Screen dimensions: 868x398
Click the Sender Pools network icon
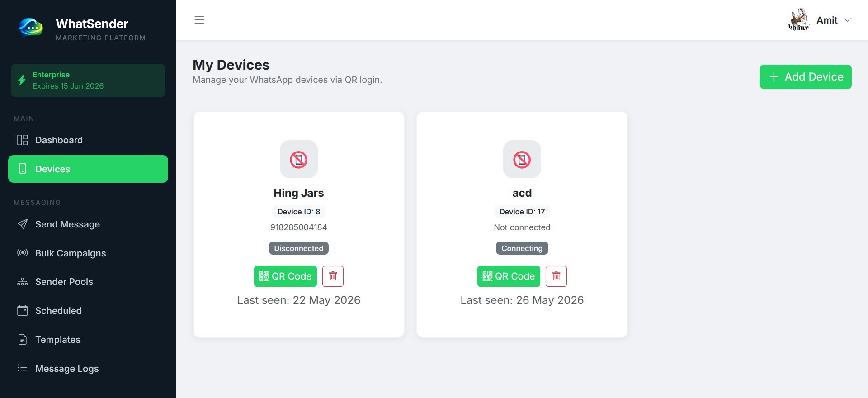pos(23,282)
